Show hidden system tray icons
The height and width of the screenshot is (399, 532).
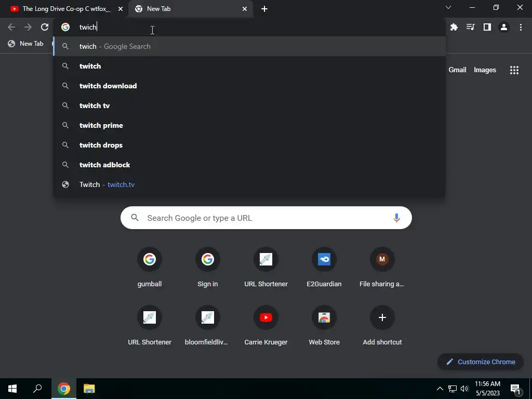(x=440, y=389)
